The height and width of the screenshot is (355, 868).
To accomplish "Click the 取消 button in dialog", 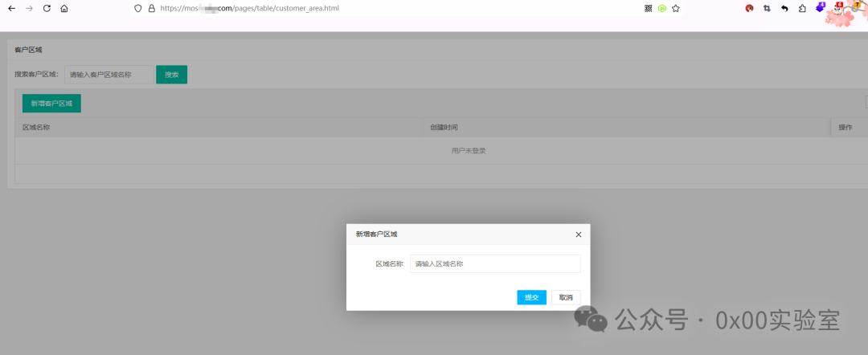I will click(x=566, y=297).
